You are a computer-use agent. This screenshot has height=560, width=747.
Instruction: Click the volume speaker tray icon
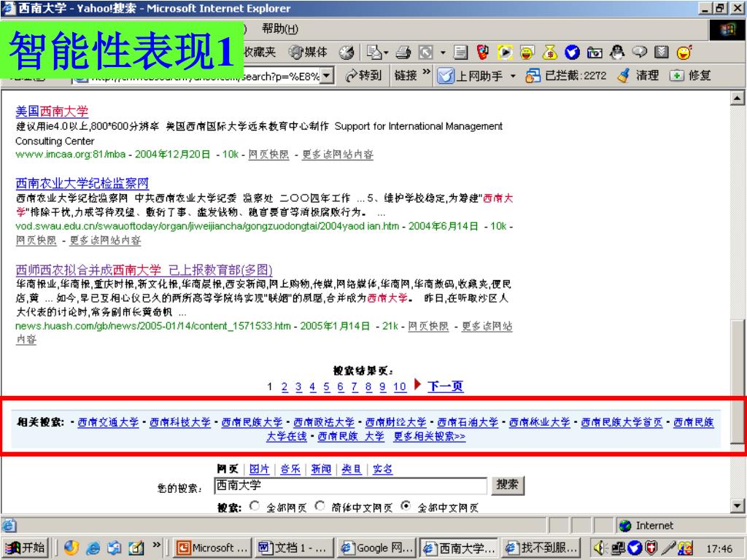tap(600, 548)
